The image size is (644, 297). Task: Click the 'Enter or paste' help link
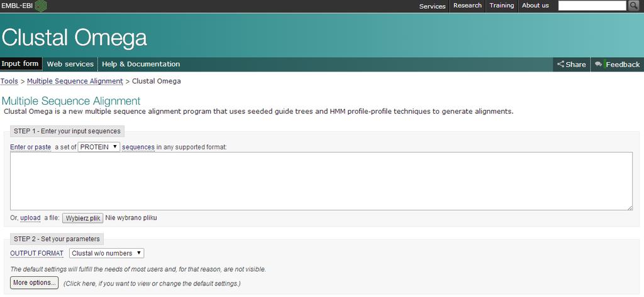pos(31,148)
